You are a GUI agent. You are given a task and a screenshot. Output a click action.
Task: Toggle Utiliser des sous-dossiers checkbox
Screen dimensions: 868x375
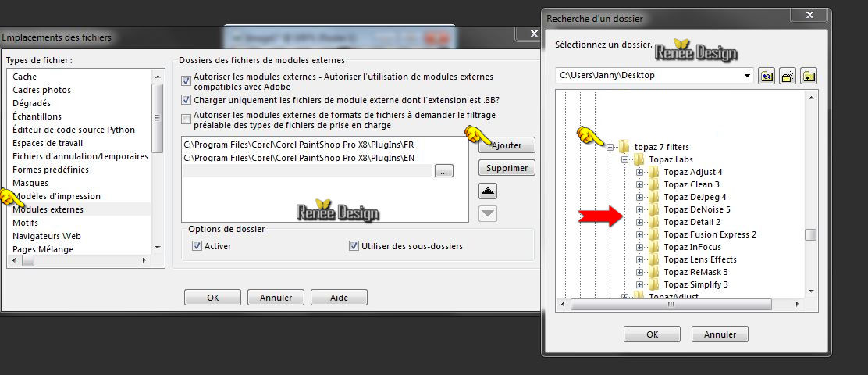354,246
